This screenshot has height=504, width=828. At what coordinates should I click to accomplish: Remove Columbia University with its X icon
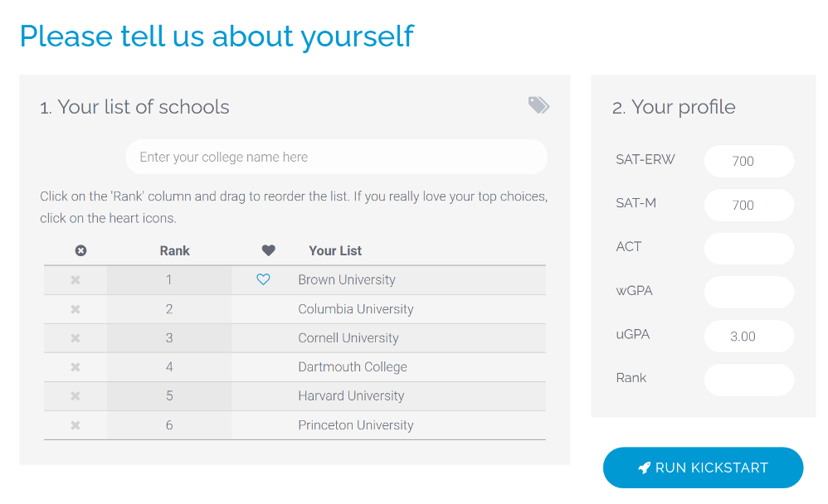(x=75, y=309)
